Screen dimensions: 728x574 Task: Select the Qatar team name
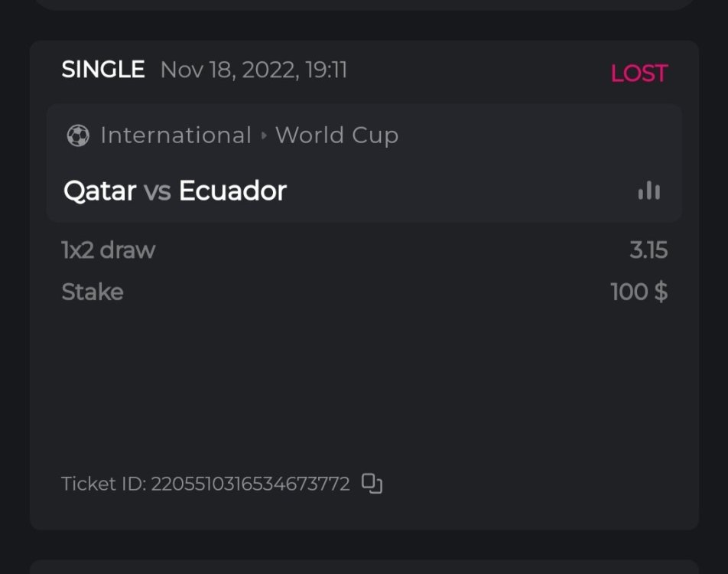(x=99, y=191)
